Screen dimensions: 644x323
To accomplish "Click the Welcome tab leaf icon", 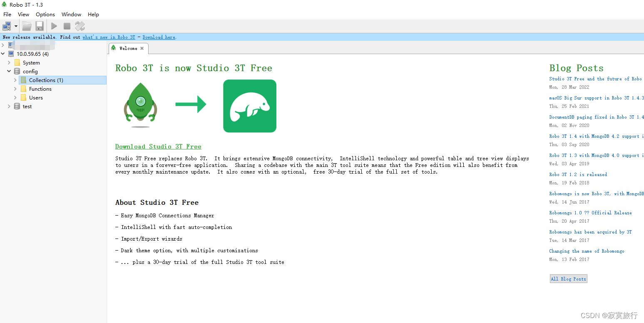I will tap(114, 48).
